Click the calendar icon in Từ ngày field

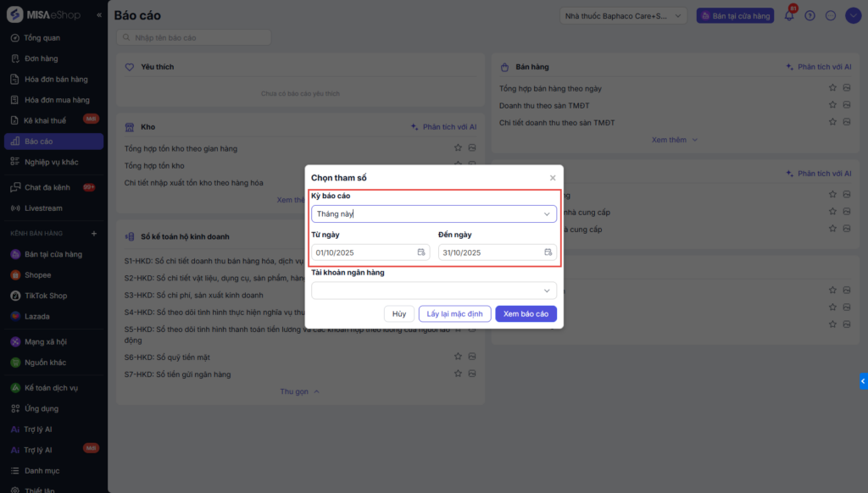point(421,252)
